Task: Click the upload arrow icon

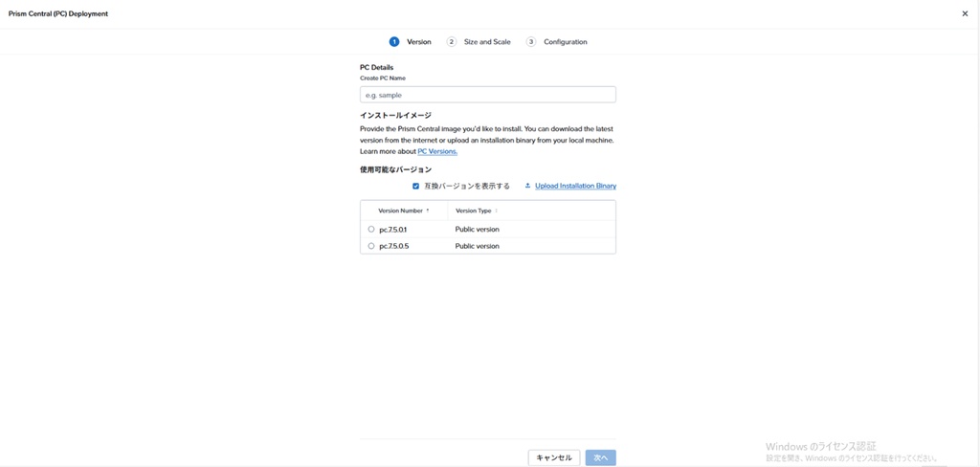Action: [x=527, y=186]
